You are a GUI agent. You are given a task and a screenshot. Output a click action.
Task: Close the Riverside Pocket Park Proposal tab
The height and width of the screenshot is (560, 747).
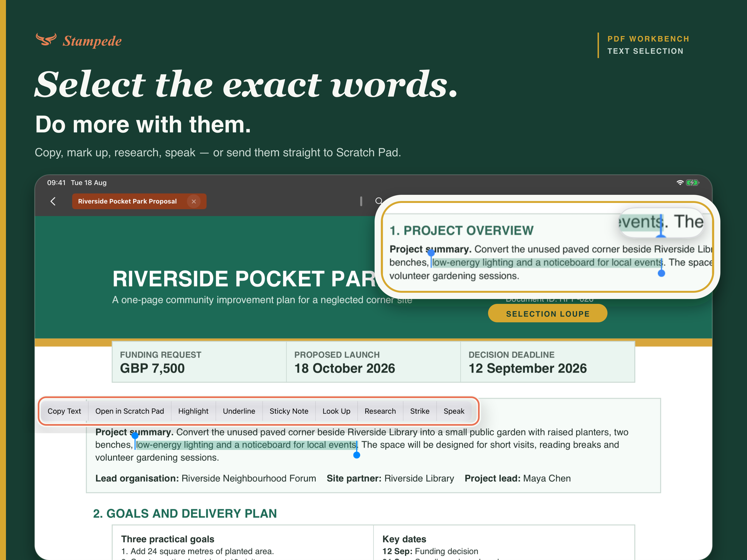pos(194,202)
